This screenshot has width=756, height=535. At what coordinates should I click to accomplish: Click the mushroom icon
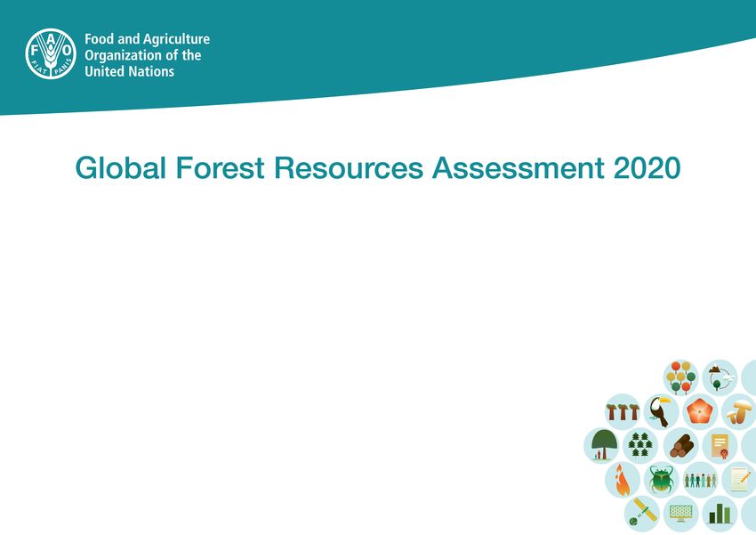coord(739,411)
